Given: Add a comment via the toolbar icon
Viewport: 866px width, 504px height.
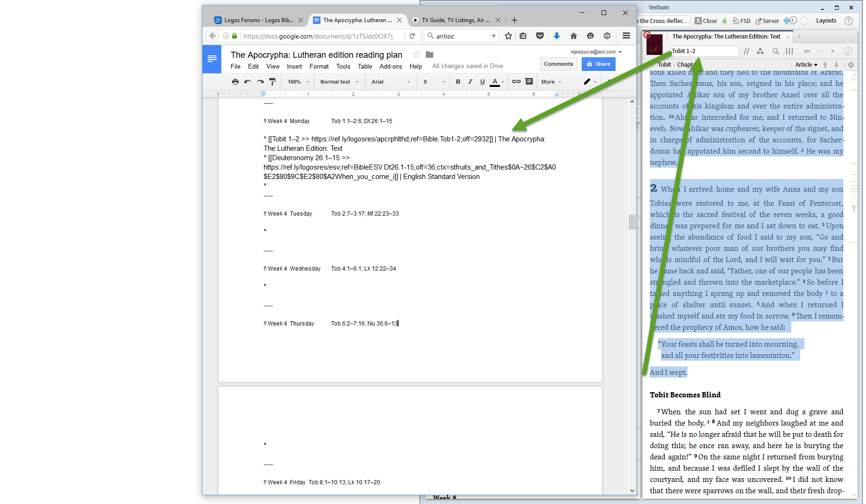Looking at the screenshot, I should point(529,82).
